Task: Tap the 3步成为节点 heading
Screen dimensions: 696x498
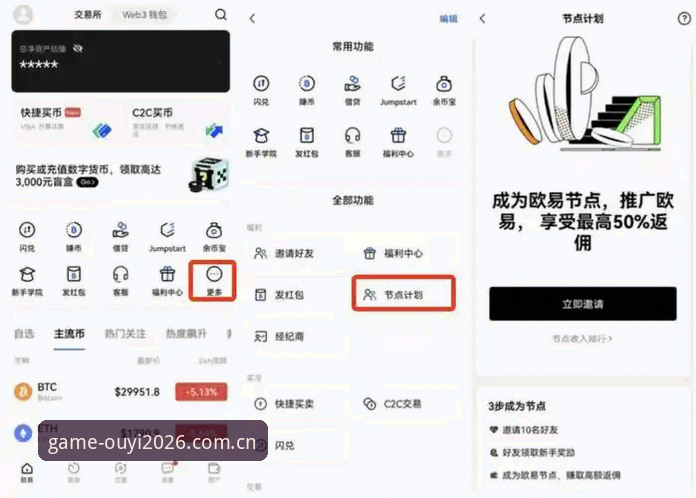Action: tap(517, 406)
